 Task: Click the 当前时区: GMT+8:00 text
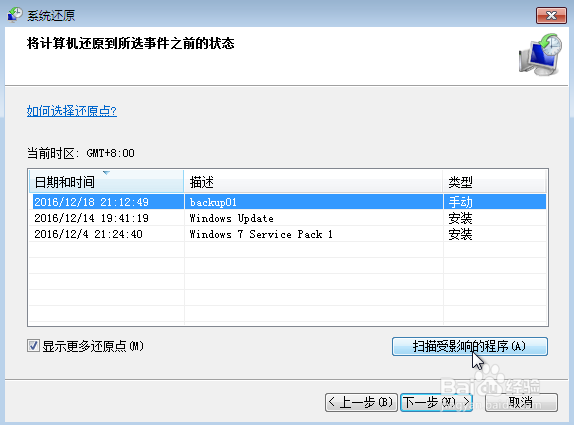point(81,153)
